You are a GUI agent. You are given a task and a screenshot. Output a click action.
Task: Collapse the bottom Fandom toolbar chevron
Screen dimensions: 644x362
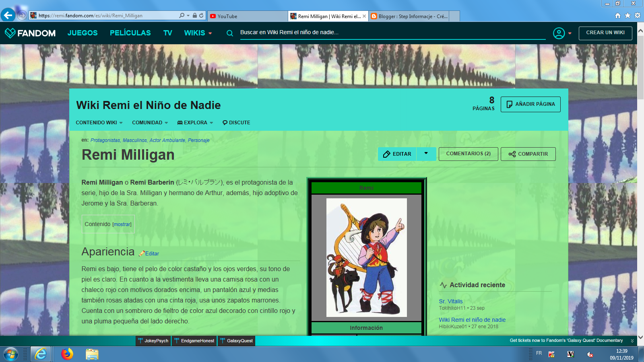[632, 341]
